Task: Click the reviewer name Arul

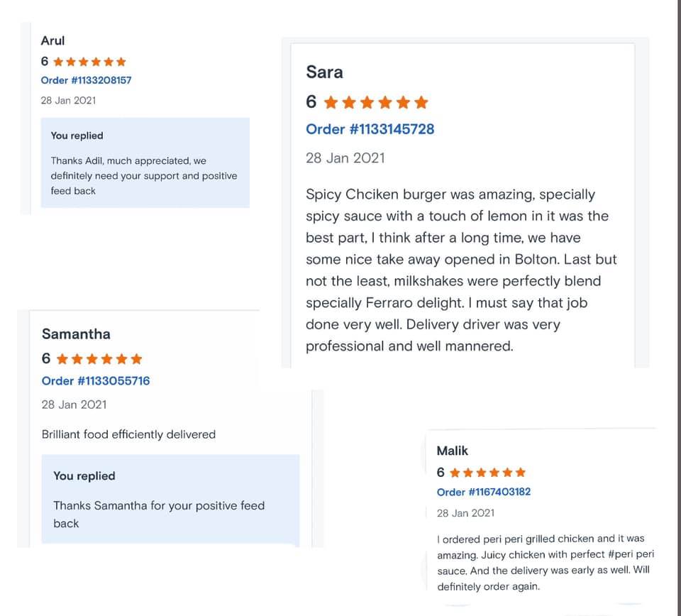Action: tap(52, 41)
